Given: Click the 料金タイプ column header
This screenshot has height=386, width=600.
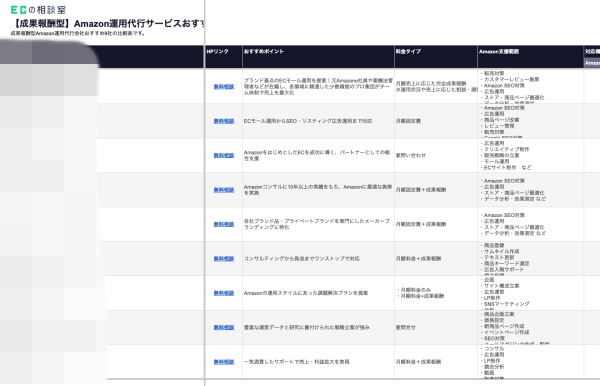Looking at the screenshot, I should (408, 51).
